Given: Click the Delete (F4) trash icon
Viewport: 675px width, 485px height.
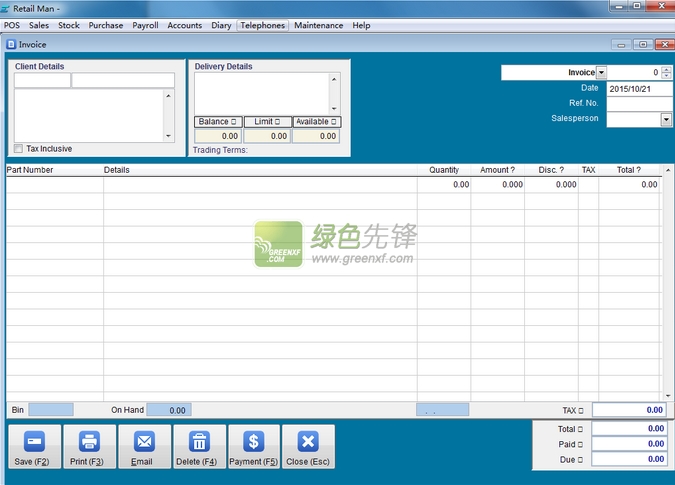Looking at the screenshot, I should [200, 442].
